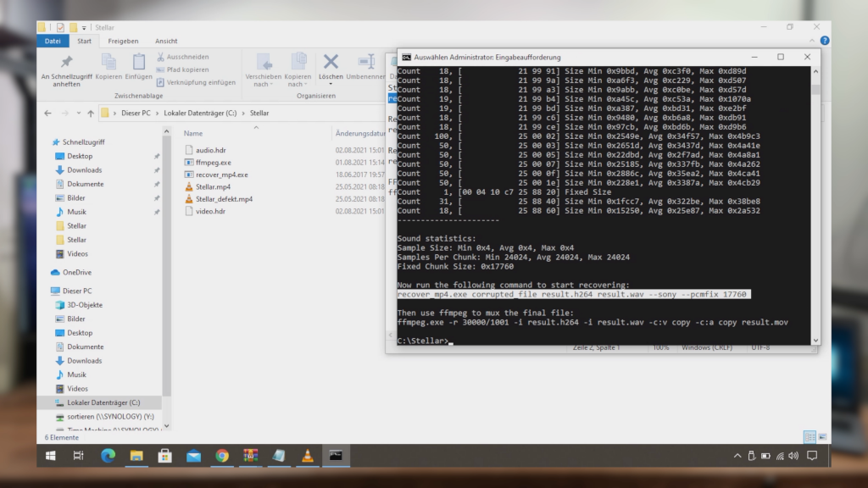Choose Verknüpfung einfügen in the ribbon
This screenshot has height=488, width=868.
tap(196, 82)
